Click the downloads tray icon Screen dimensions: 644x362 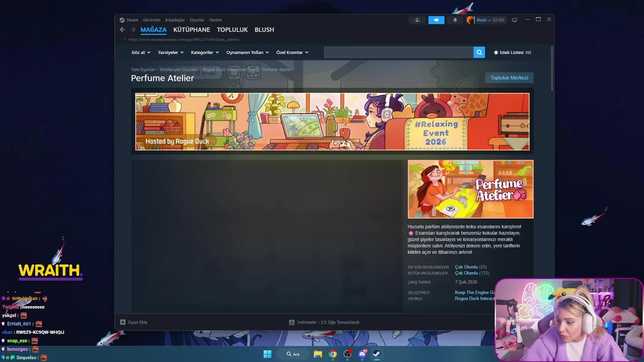tap(292, 322)
